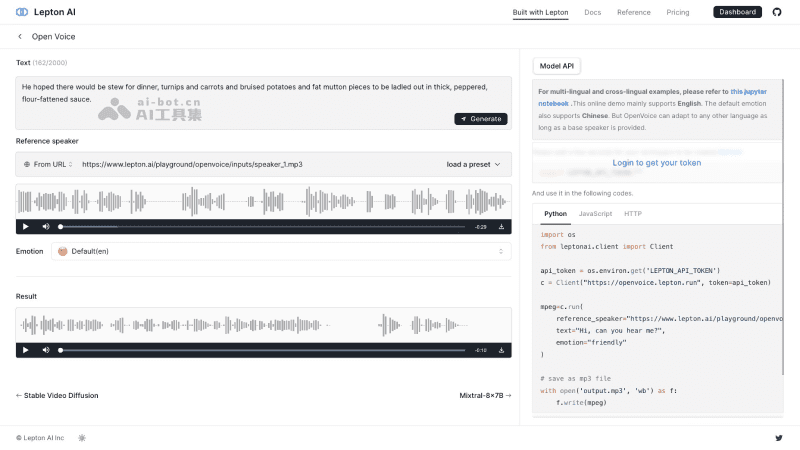This screenshot has width=800, height=450.
Task: Click the GitHub icon in header
Action: [x=778, y=12]
